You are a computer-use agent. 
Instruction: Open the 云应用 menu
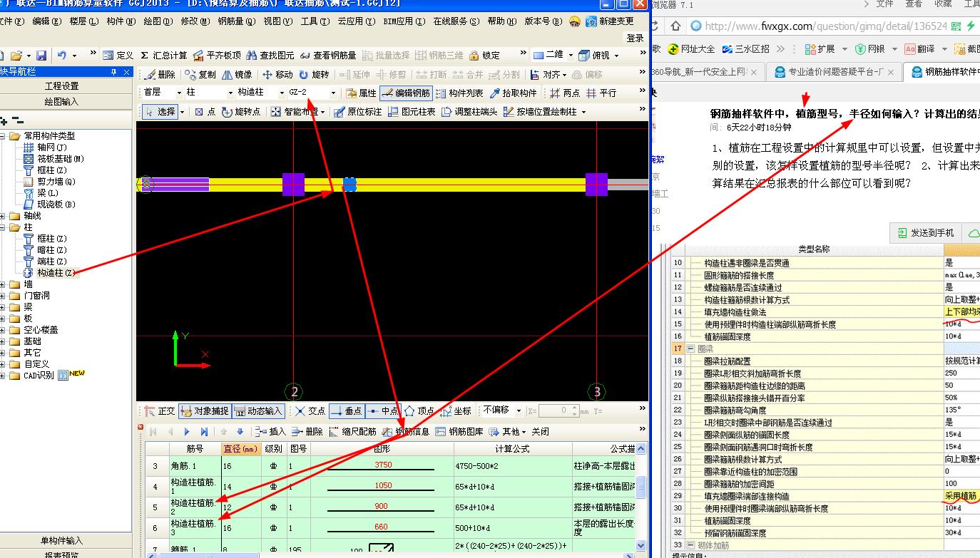(x=356, y=21)
